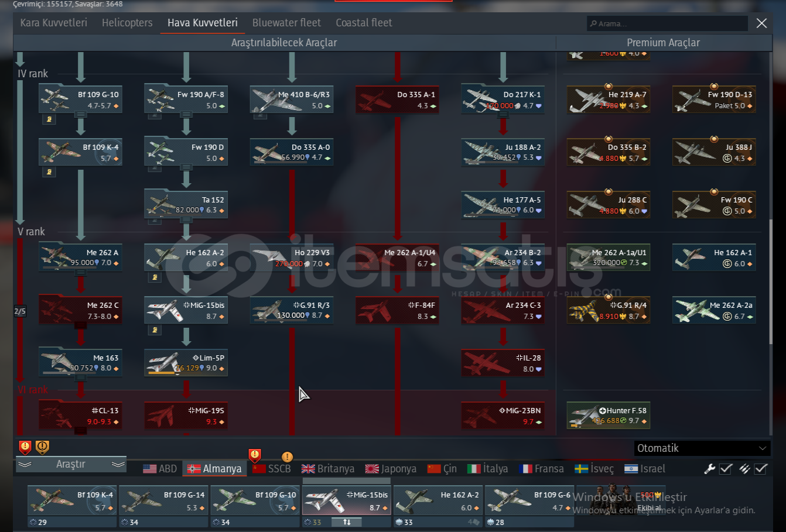Viewport: 786px width, 532px height.
Task: Toggle the wrench checkbox option
Action: coord(726,468)
